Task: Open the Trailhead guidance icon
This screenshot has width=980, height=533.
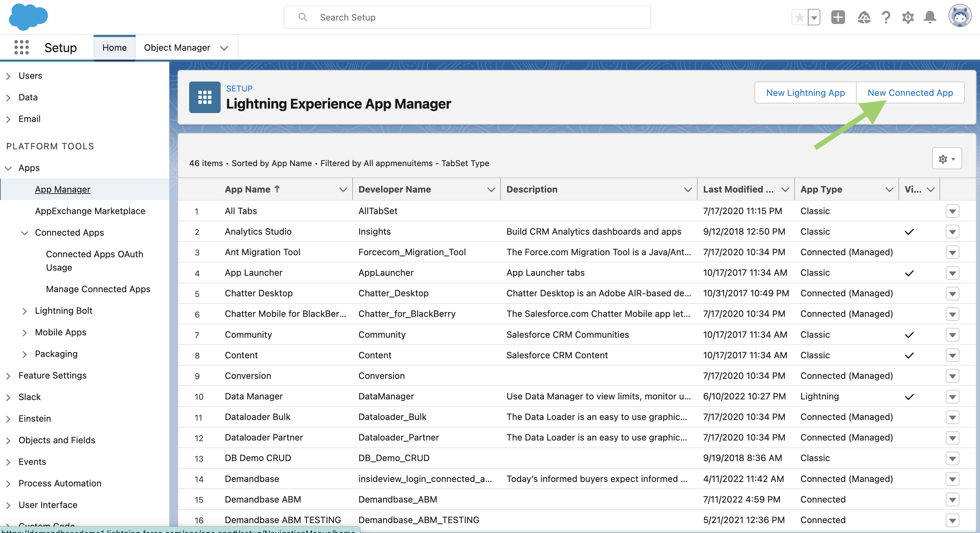Action: tap(863, 17)
